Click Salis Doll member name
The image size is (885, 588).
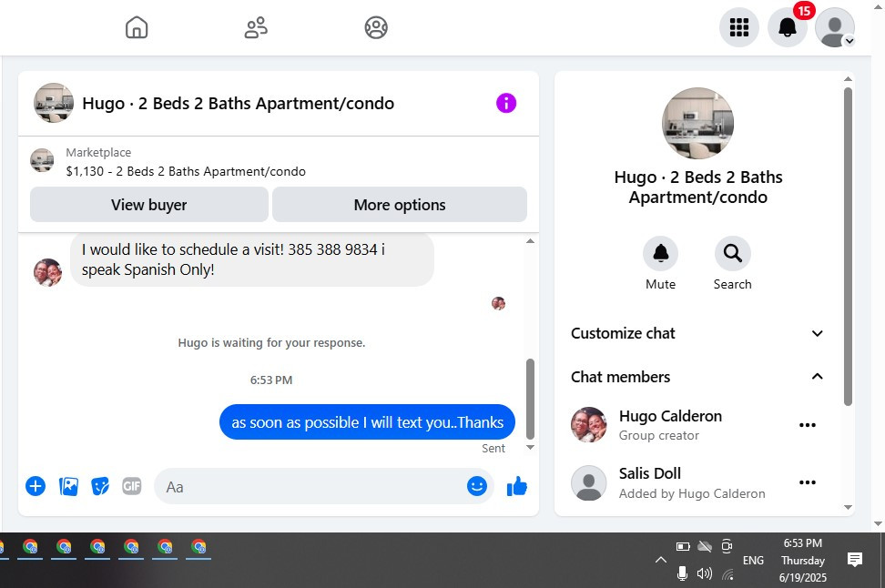(650, 473)
